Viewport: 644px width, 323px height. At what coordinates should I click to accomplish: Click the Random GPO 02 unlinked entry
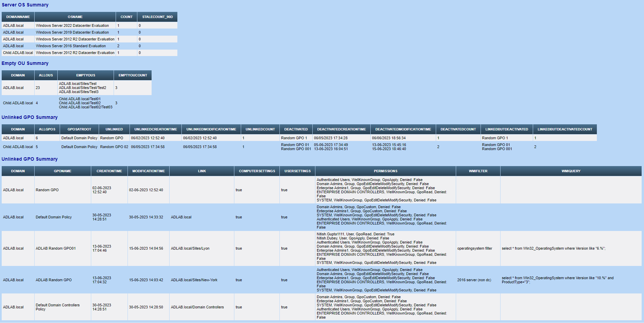pyautogui.click(x=114, y=147)
